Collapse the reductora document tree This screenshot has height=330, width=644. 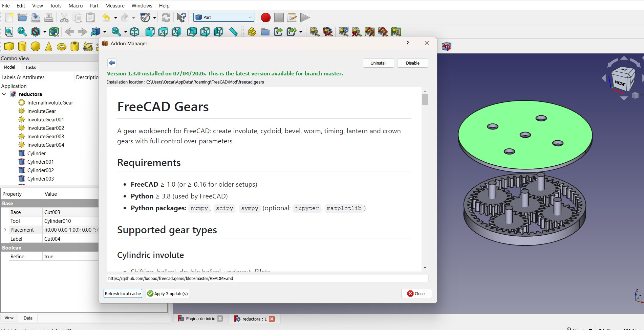pyautogui.click(x=4, y=94)
